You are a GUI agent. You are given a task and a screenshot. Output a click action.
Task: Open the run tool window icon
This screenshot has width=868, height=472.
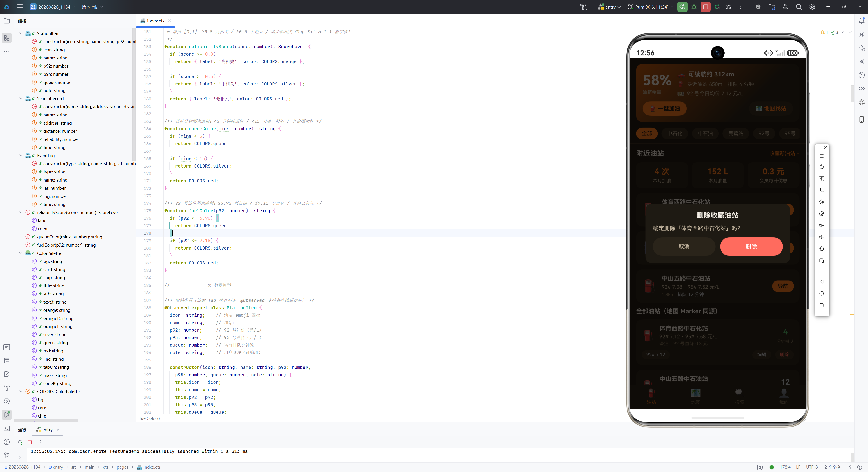(7, 414)
